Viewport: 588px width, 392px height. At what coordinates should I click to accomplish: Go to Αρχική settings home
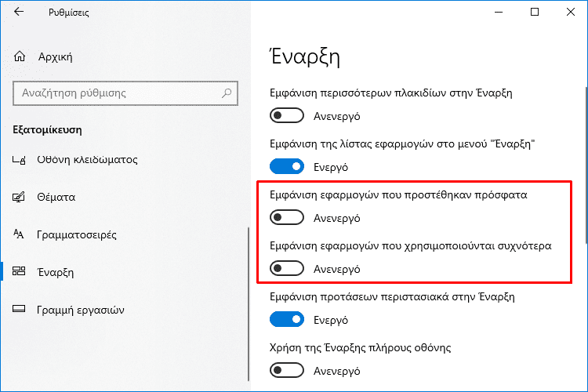55,57
